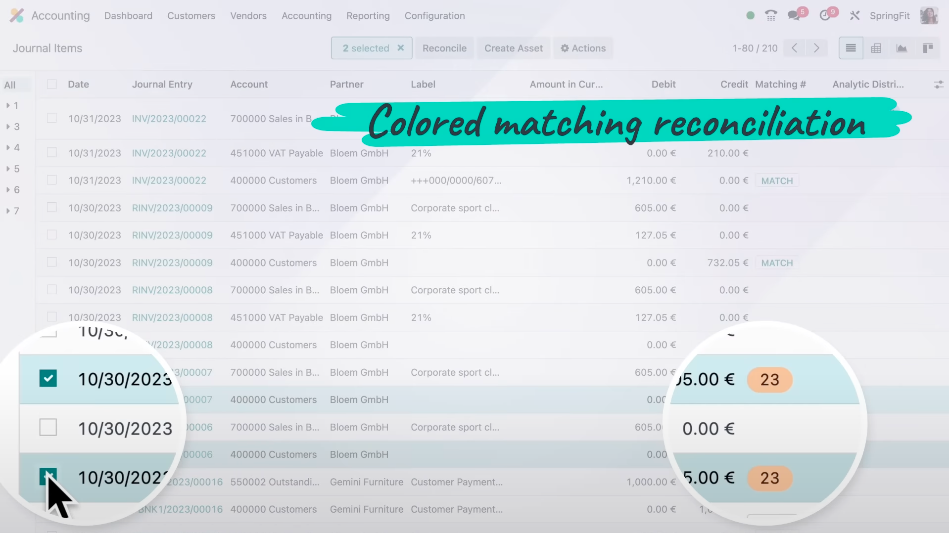Switch to graph view
Image resolution: width=949 pixels, height=533 pixels.
click(x=902, y=48)
